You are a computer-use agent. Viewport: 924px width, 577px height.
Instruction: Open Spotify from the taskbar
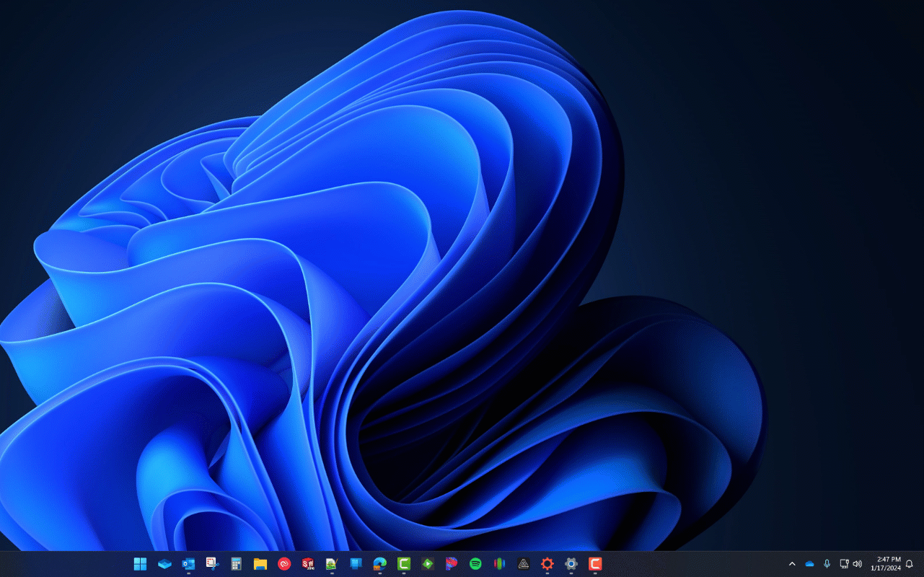coord(475,564)
